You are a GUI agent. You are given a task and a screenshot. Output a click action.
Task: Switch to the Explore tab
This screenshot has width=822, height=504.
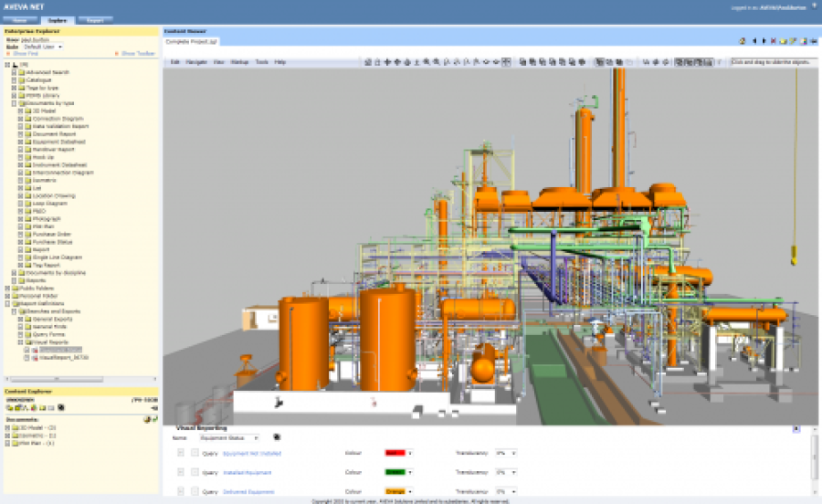58,20
